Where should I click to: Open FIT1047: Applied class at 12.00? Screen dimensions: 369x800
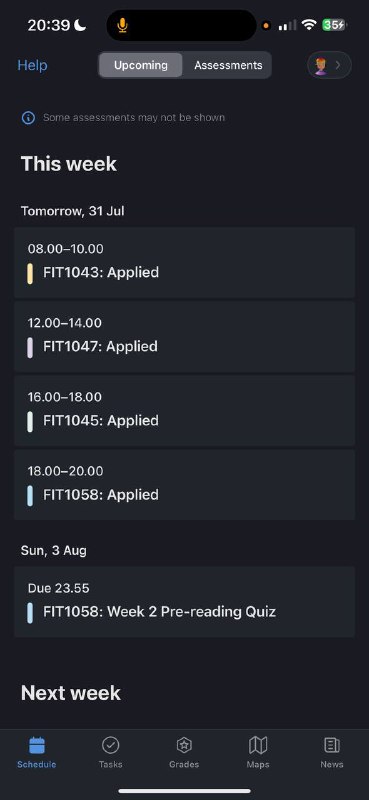coord(184,337)
